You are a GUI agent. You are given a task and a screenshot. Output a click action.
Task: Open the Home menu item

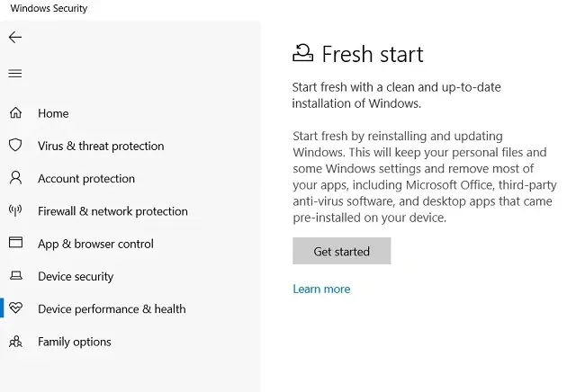pos(53,113)
